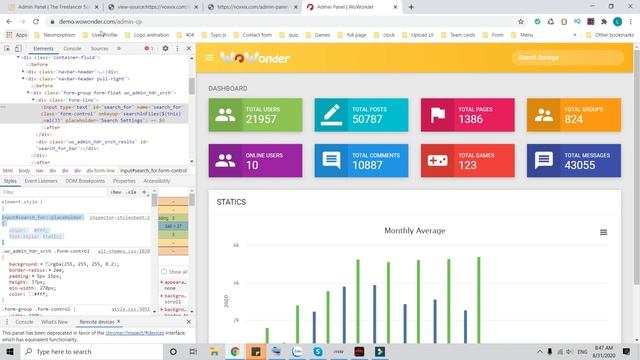
Task: Switch to the Sources tab
Action: pyautogui.click(x=100, y=49)
